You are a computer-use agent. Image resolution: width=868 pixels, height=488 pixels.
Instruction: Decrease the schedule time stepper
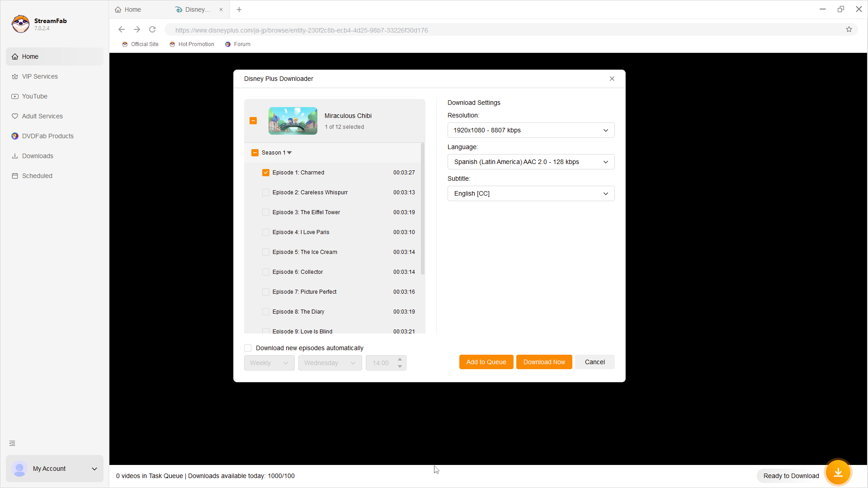[400, 366]
